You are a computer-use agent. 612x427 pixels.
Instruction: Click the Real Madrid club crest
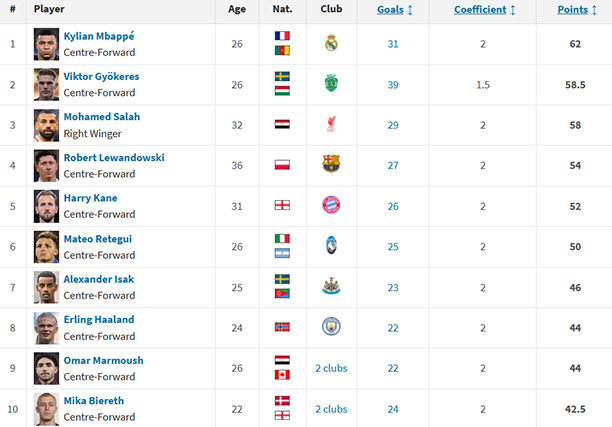pos(332,43)
